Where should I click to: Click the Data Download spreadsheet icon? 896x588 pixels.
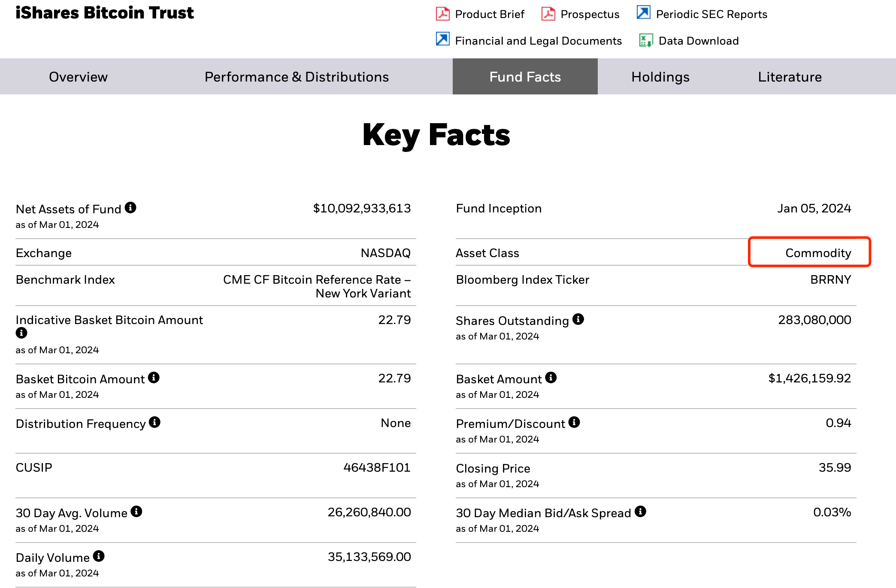tap(646, 40)
